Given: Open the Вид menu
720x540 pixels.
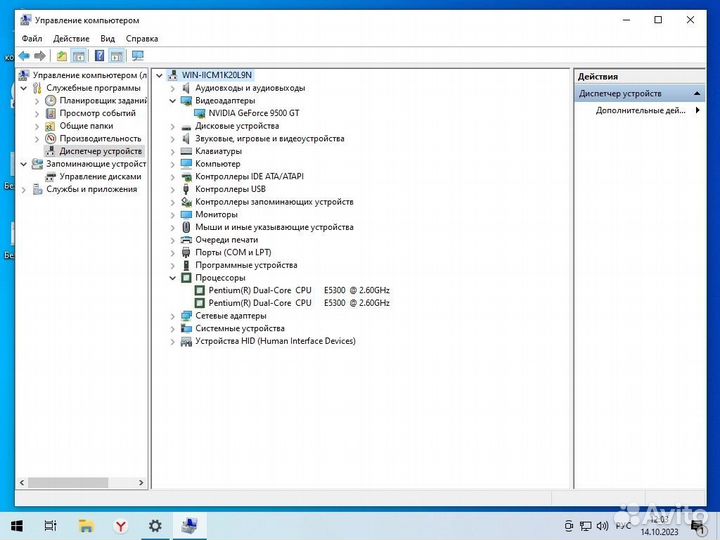Looking at the screenshot, I should tap(107, 39).
